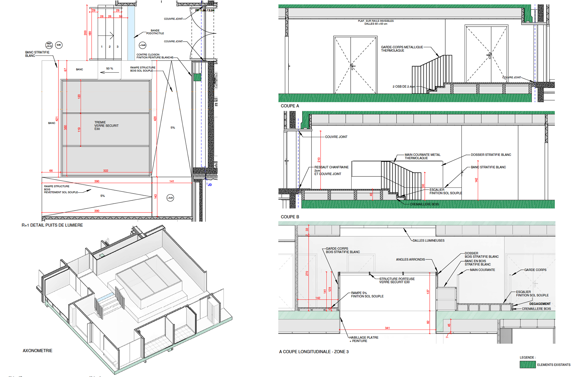Click the blue JD joint marker
Image resolution: width=588 pixels, height=377 pixels.
210,185
